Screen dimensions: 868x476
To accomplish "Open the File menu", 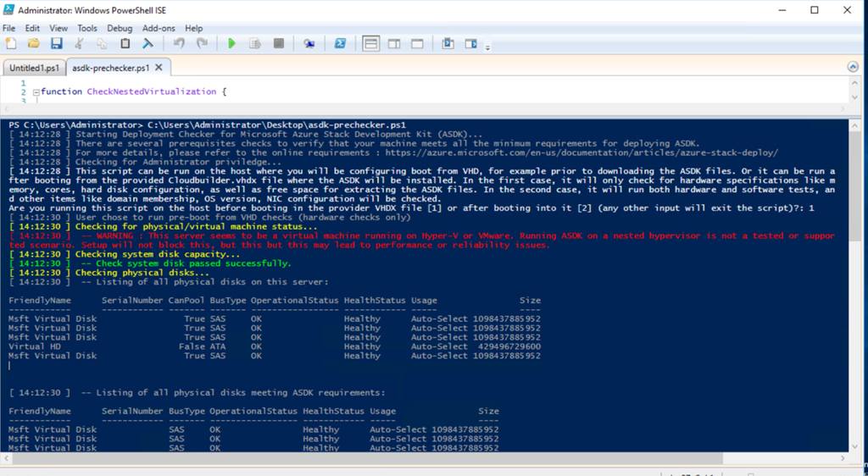I will pos(8,28).
